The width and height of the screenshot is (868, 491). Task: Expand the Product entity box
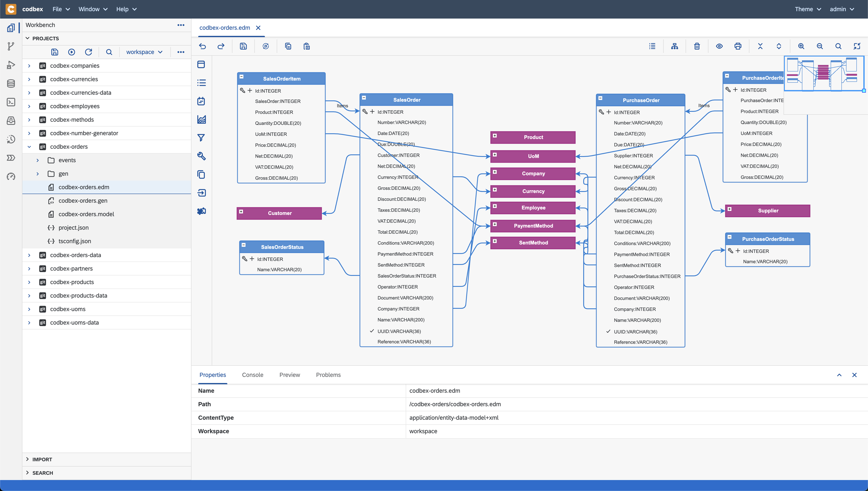[495, 136]
